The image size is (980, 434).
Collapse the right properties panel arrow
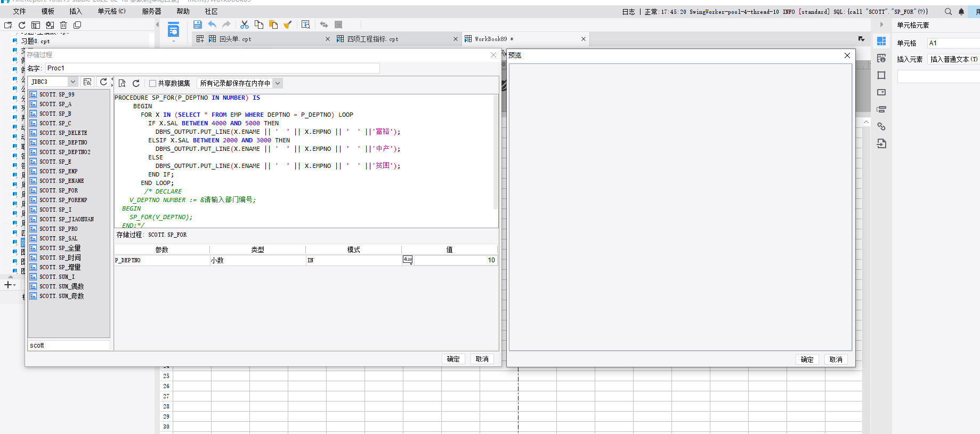(881, 25)
